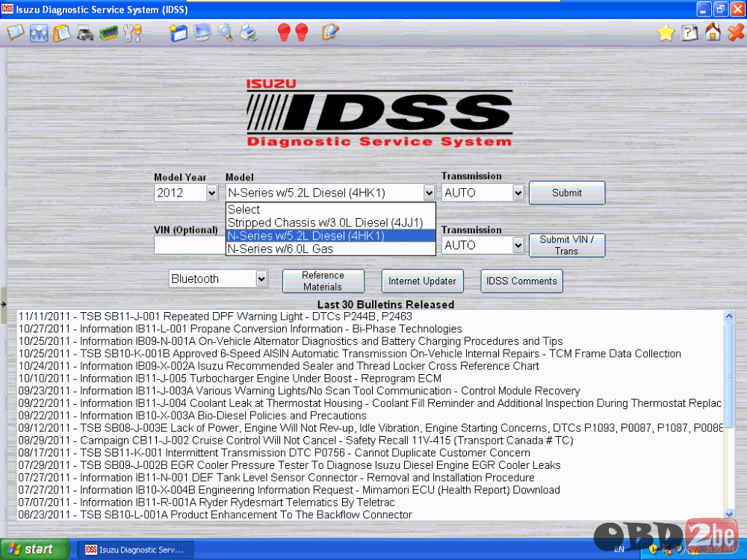Focus the VIN (Optional) input field
The width and height of the screenshot is (747, 560).
tap(190, 245)
